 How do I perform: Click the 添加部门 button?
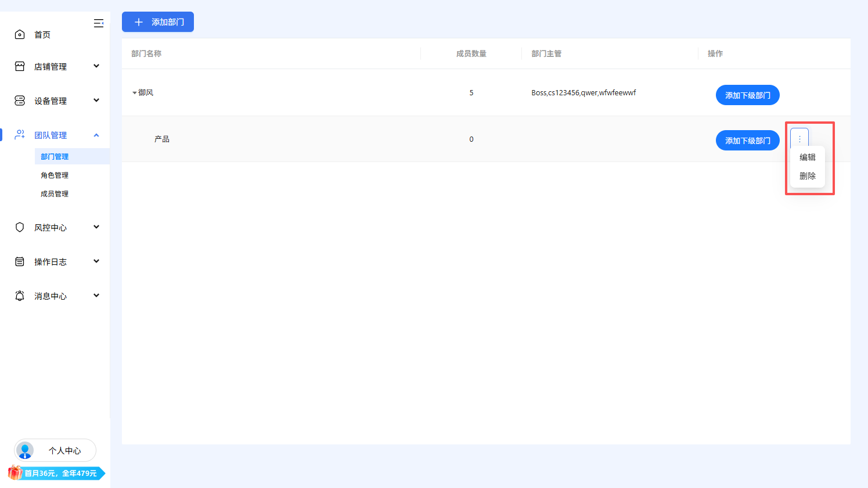pyautogui.click(x=157, y=21)
